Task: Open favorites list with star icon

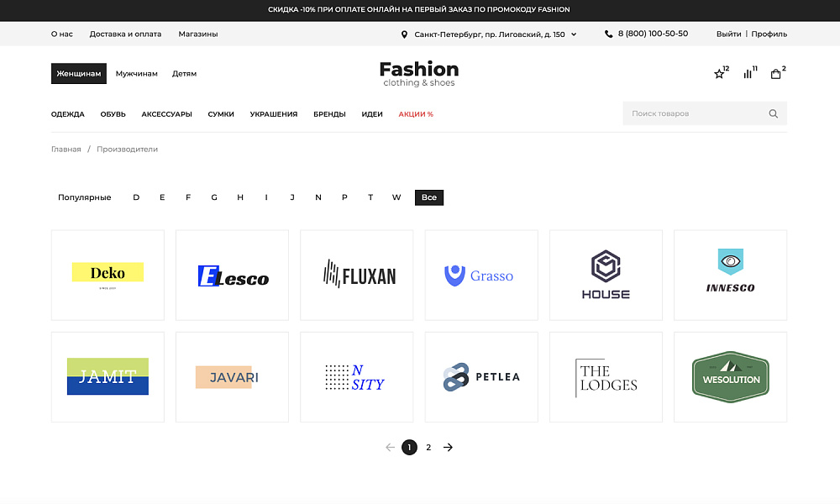Action: (x=718, y=74)
